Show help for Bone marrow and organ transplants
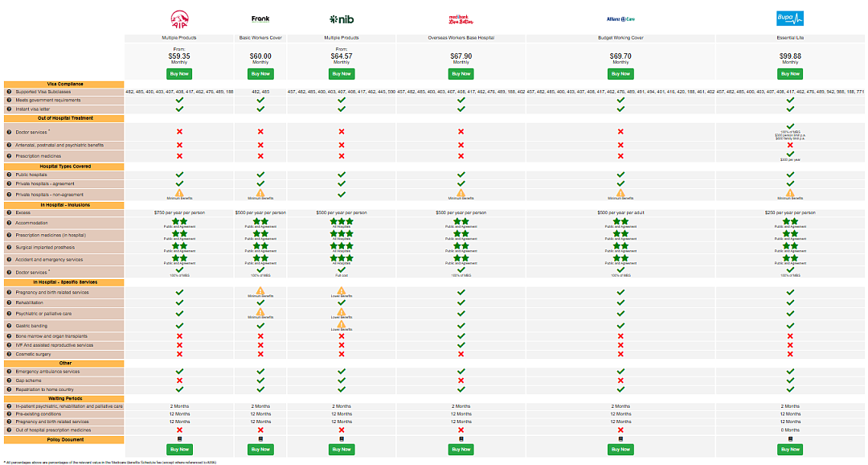This screenshot has width=868, height=465. click(9, 335)
